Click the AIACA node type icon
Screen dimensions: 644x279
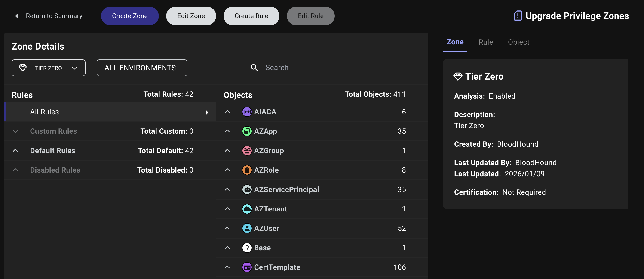point(247,112)
